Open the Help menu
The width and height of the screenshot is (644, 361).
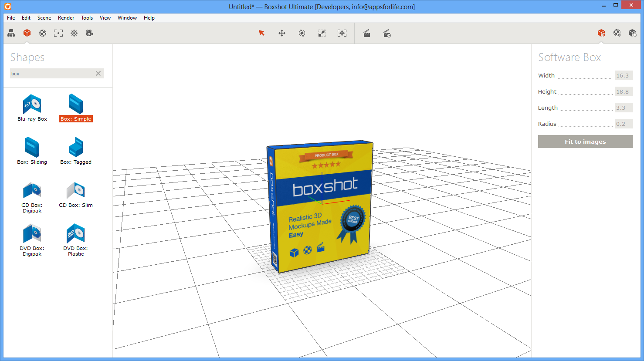(x=149, y=18)
